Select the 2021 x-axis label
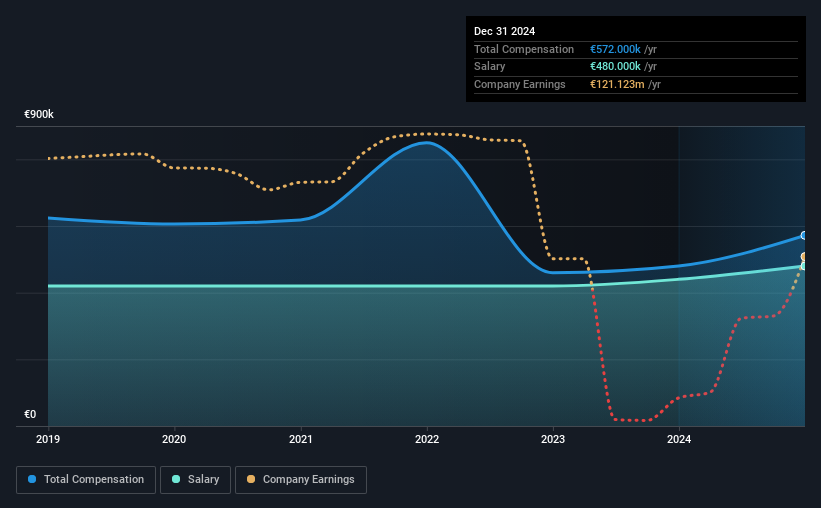The height and width of the screenshot is (508, 821). [301, 439]
